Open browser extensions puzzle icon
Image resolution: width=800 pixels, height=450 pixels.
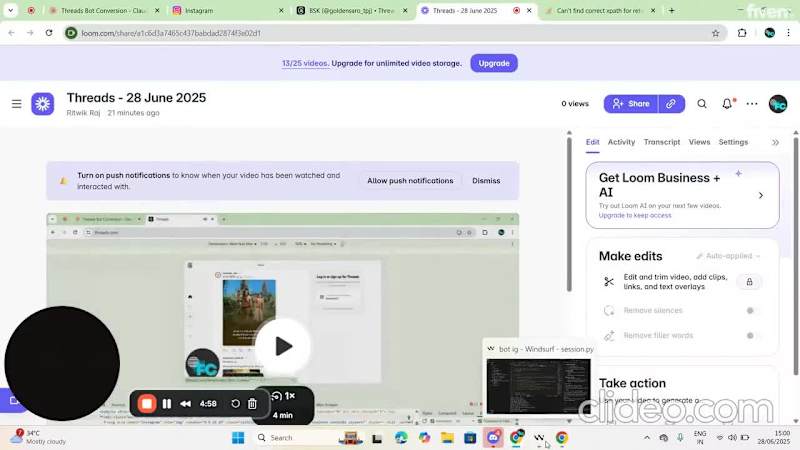pos(742,33)
